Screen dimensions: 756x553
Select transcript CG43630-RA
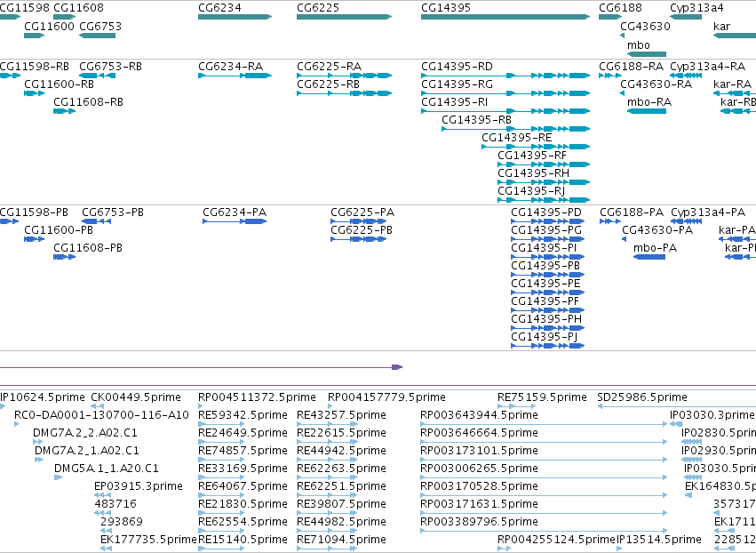pyautogui.click(x=623, y=93)
